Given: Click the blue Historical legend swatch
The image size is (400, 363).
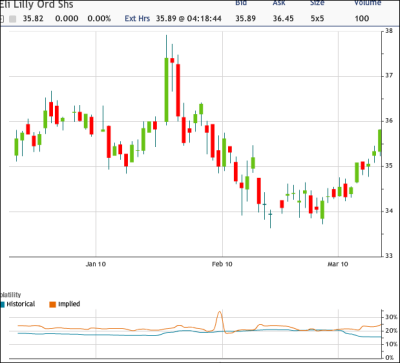Looking at the screenshot, I should pos(2,304).
